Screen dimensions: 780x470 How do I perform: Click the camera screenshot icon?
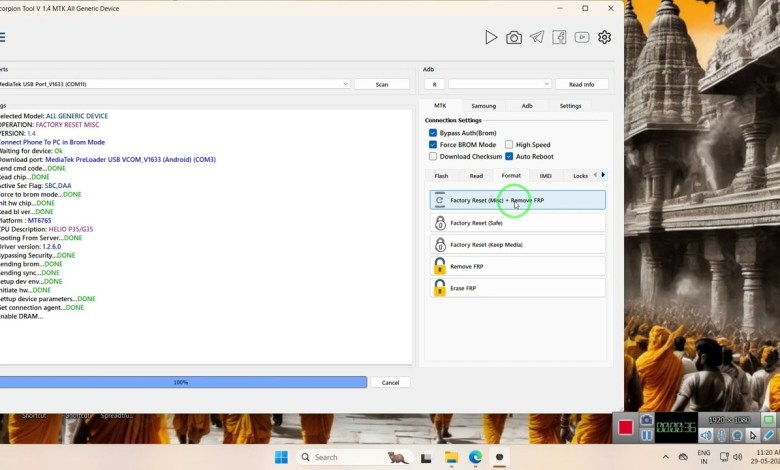click(x=514, y=37)
